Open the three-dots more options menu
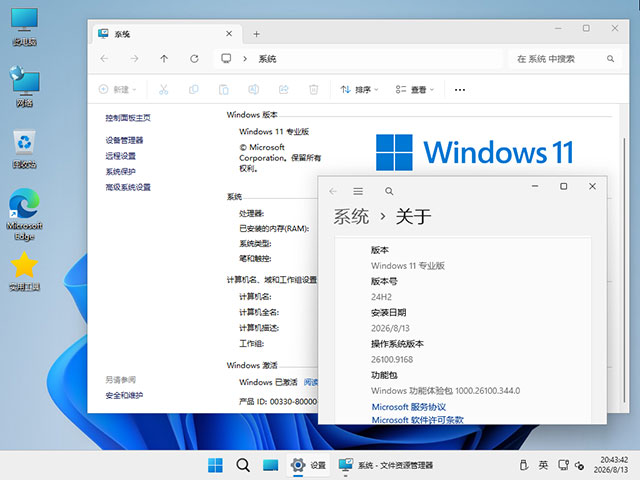The width and height of the screenshot is (640, 480). tap(460, 90)
